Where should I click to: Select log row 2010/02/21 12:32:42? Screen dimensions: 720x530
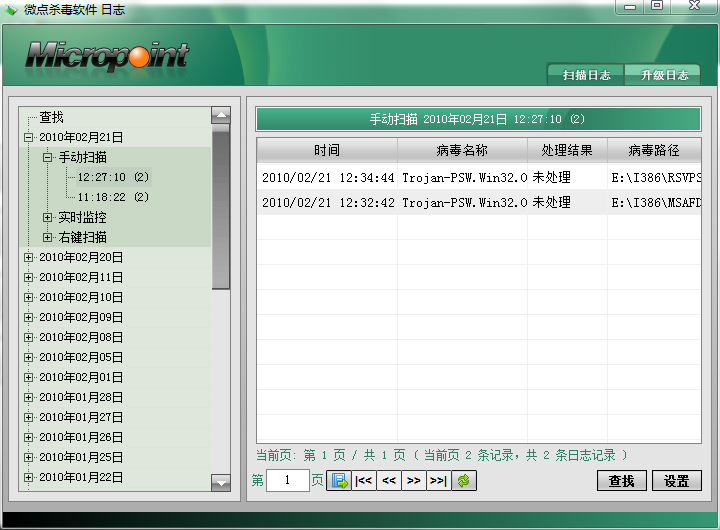click(479, 202)
